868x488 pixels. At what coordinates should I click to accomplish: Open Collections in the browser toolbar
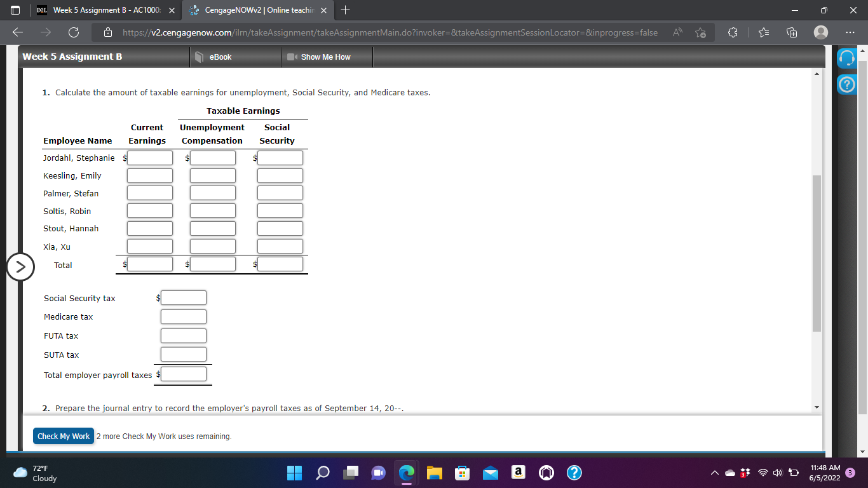pyautogui.click(x=790, y=32)
